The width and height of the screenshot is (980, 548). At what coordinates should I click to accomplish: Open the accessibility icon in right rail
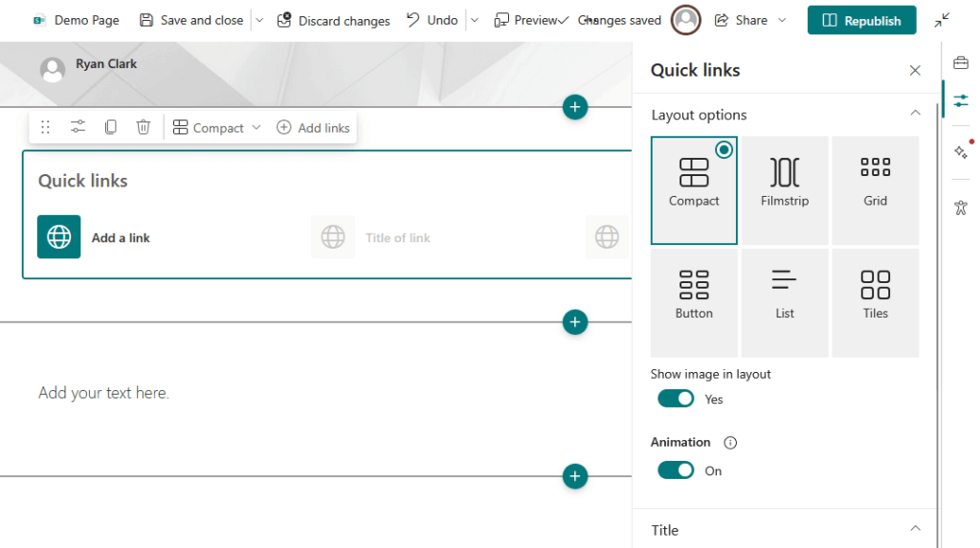(961, 208)
